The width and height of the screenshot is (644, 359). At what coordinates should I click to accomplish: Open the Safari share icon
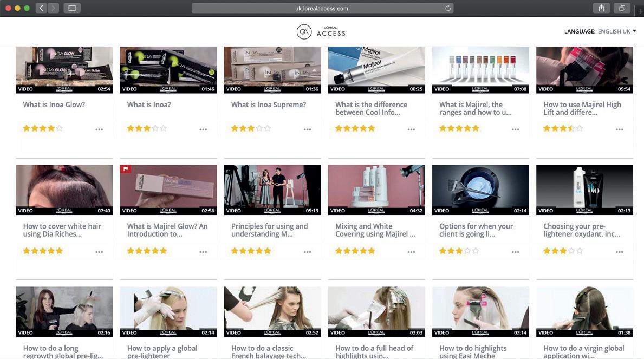(601, 8)
